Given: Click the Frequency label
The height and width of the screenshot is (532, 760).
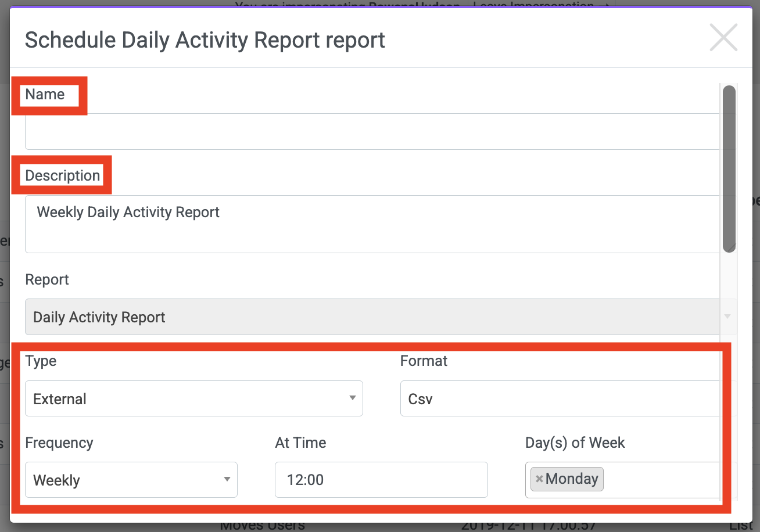Looking at the screenshot, I should click(x=59, y=443).
